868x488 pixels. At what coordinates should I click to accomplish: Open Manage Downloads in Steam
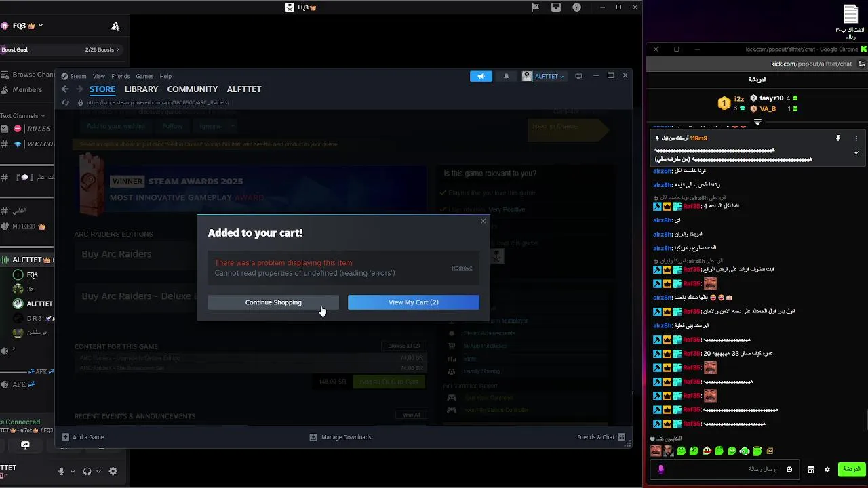pyautogui.click(x=340, y=437)
